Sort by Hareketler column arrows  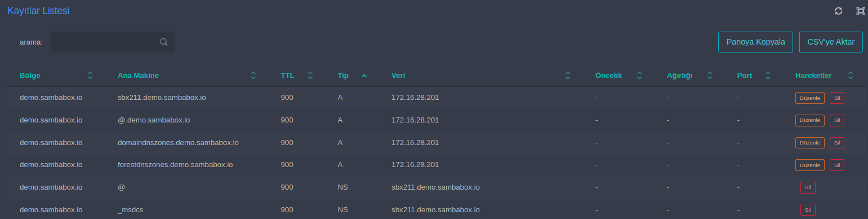point(851,75)
